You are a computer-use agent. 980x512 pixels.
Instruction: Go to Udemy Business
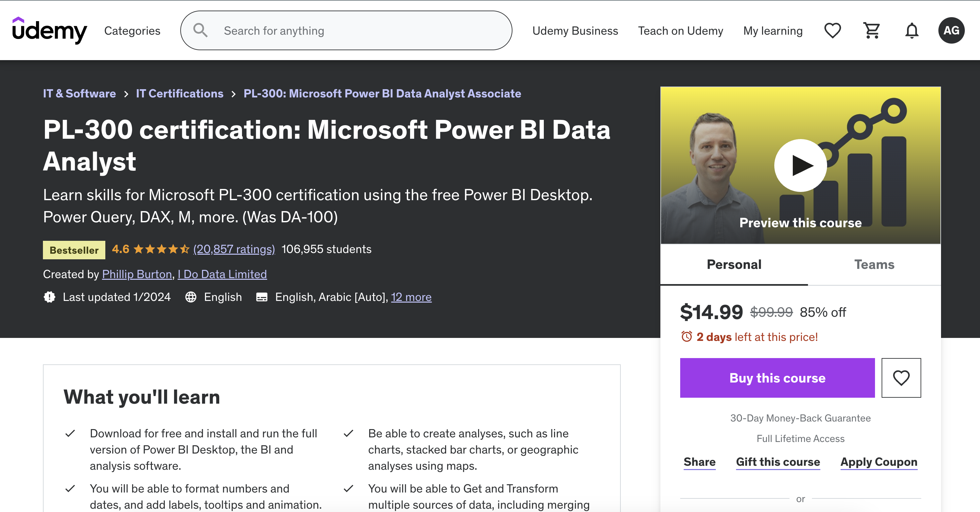(575, 30)
